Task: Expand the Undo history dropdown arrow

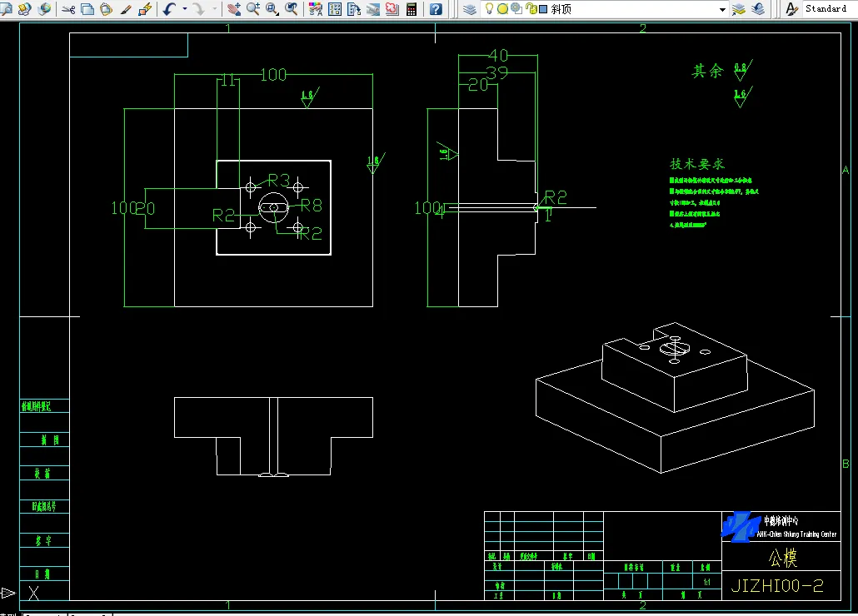Action: point(184,9)
